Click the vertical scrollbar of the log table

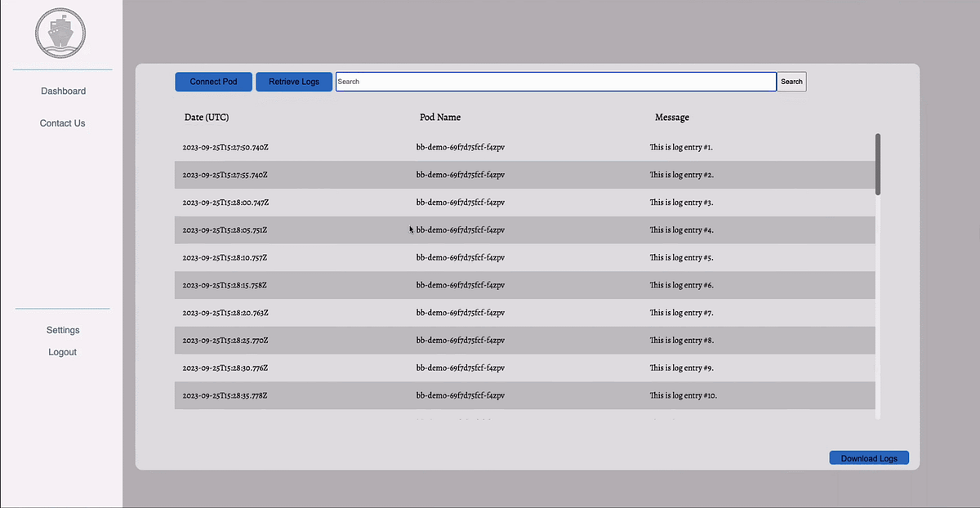[878, 162]
